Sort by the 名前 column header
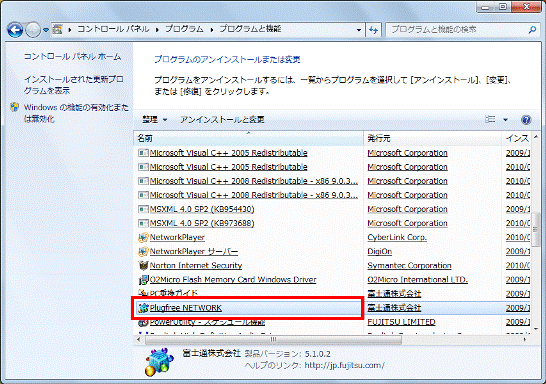 click(x=248, y=138)
